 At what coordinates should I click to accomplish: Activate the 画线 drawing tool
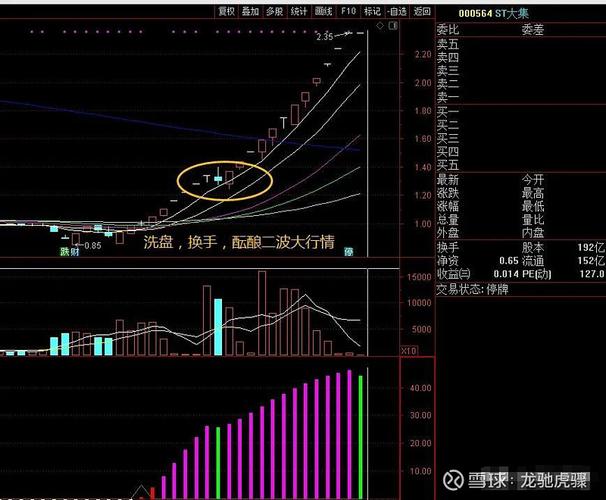pyautogui.click(x=323, y=12)
